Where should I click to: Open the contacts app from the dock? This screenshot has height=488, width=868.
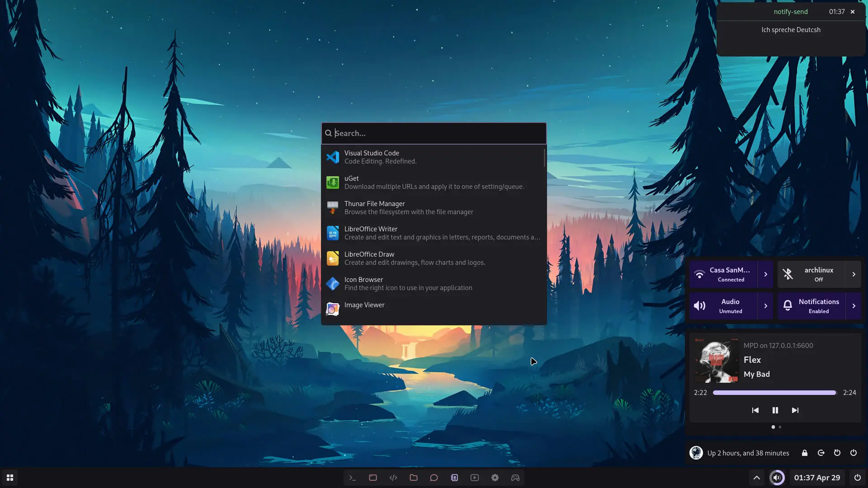tap(454, 478)
